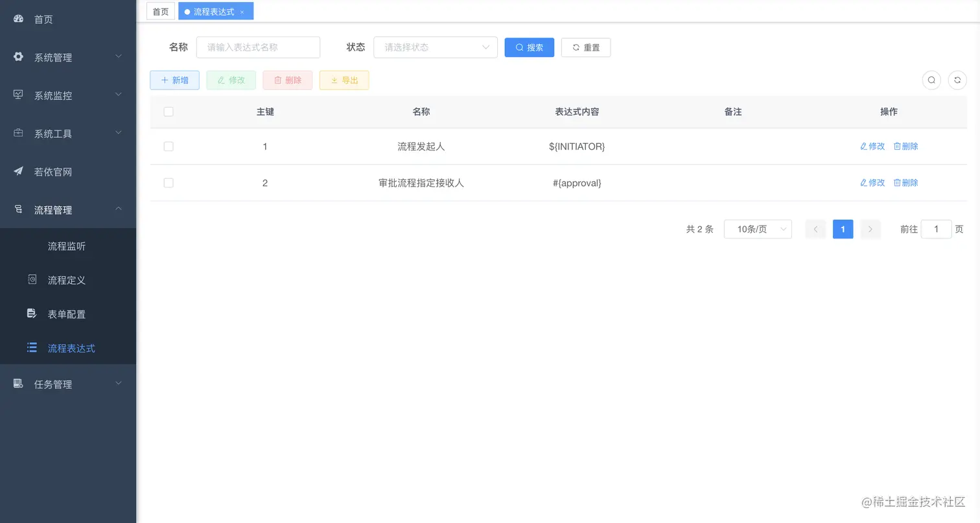This screenshot has height=523, width=980.
Task: Click the toolbox icon for 系统工具
Action: (x=18, y=134)
